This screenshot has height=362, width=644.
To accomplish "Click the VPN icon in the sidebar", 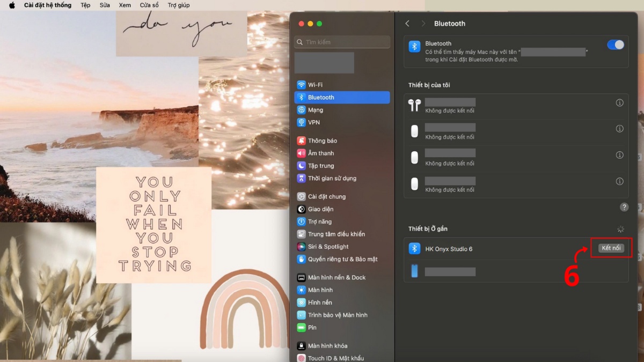I will pos(302,122).
